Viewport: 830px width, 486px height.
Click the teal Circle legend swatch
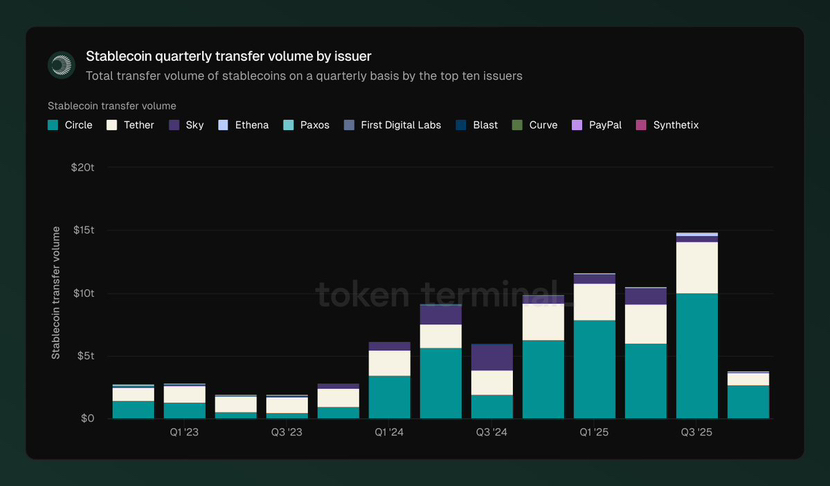[53, 125]
